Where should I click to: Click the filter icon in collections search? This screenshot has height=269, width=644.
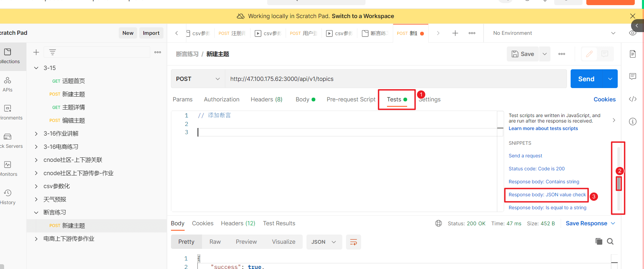click(52, 52)
